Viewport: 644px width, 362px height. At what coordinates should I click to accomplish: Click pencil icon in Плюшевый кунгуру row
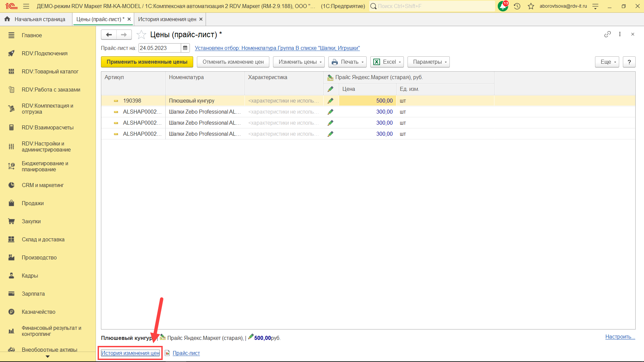[x=330, y=101]
